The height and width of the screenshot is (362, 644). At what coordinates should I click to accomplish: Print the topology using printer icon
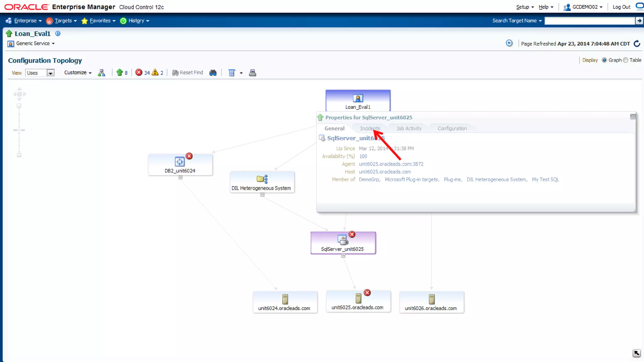click(253, 73)
